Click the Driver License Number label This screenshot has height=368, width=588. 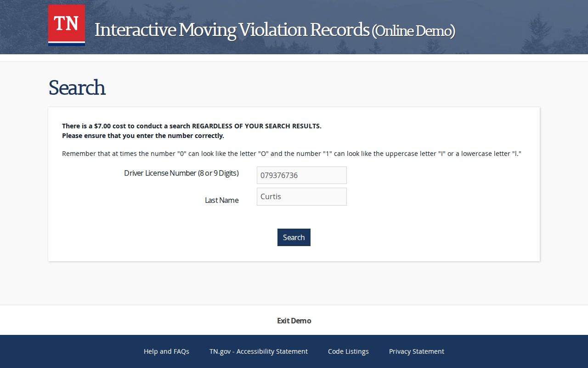click(x=181, y=173)
